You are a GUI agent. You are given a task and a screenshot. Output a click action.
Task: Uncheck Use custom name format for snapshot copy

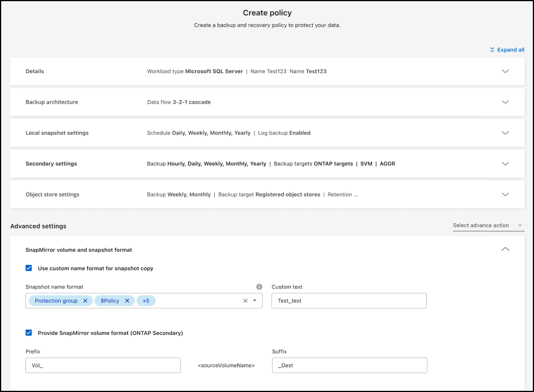click(29, 268)
